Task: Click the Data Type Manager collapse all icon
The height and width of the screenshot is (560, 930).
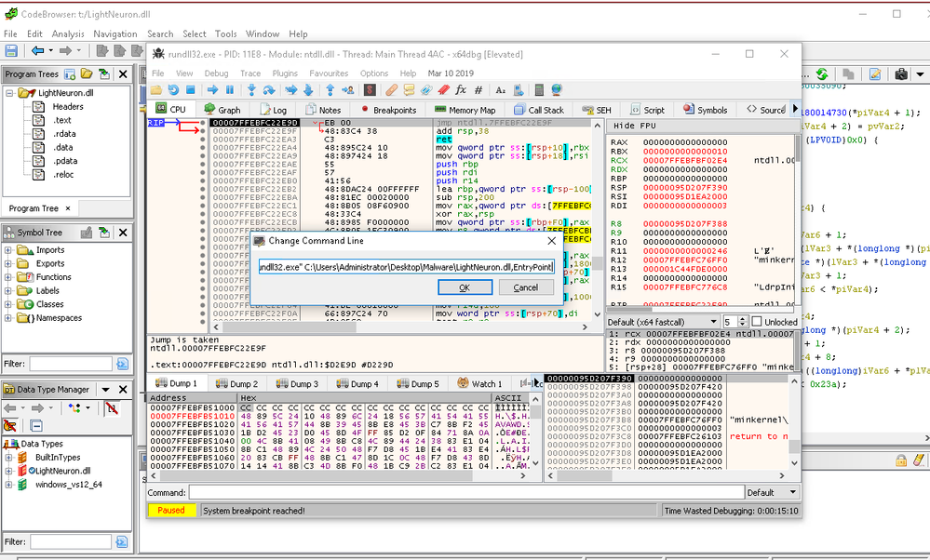Action: (36, 425)
